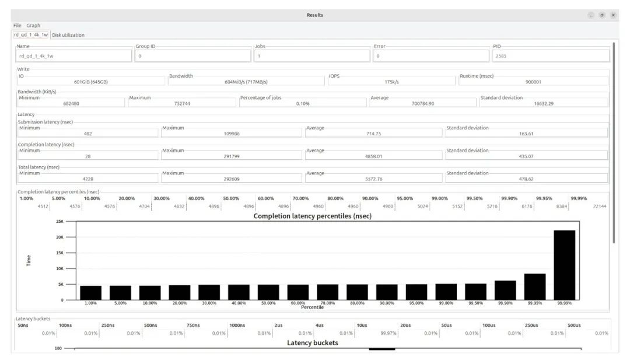Click total latency Maximum value 292609
This screenshot has height=364, width=630.
tap(232, 178)
